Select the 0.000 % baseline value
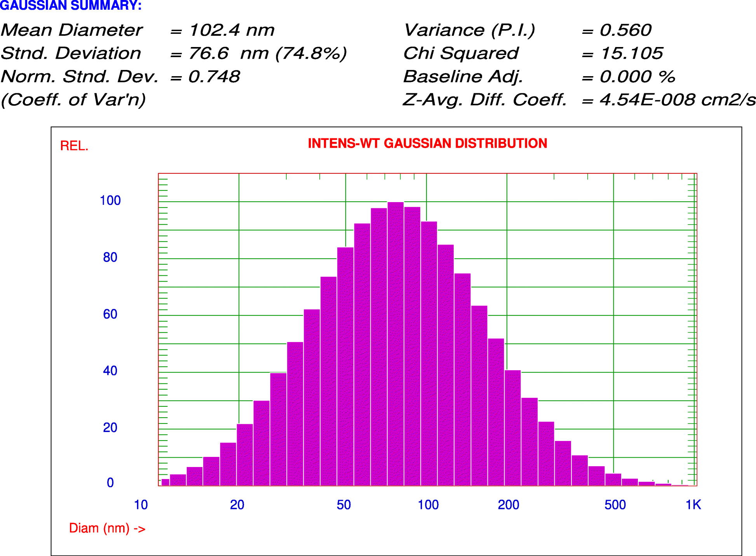Screen dimensions: 756x556 [638, 77]
